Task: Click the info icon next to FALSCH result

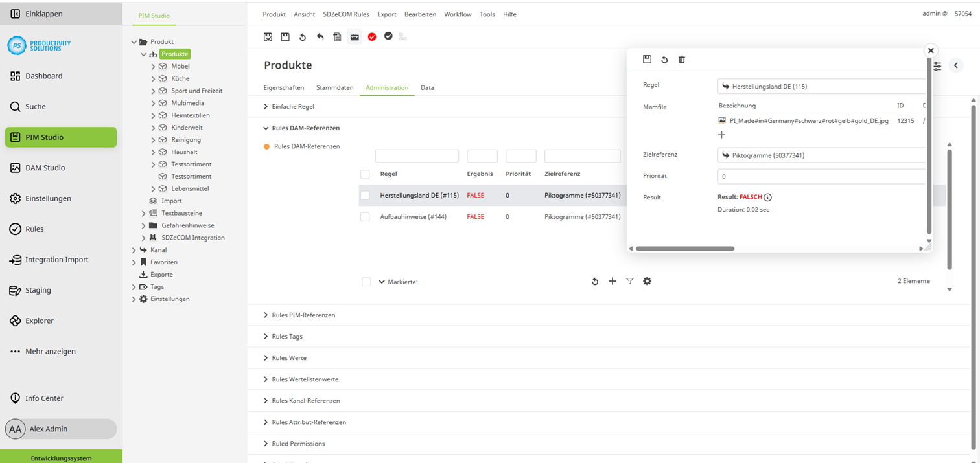Action: click(767, 198)
